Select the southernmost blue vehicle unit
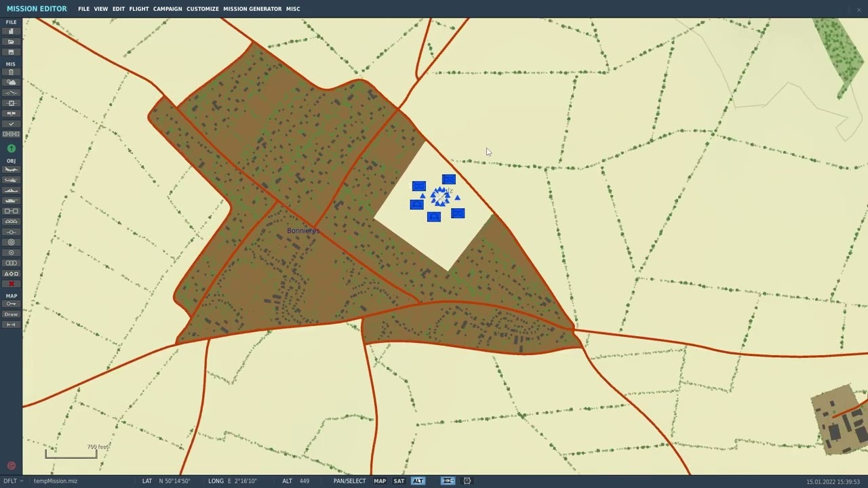 click(x=434, y=217)
